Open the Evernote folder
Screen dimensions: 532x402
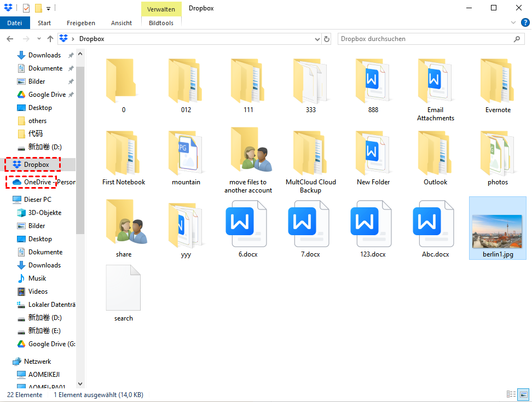point(498,81)
